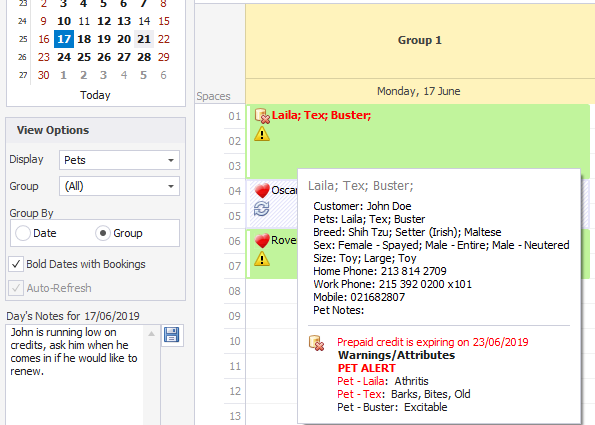Select date 24 in the calendar
This screenshot has height=425, width=595.
tap(64, 57)
